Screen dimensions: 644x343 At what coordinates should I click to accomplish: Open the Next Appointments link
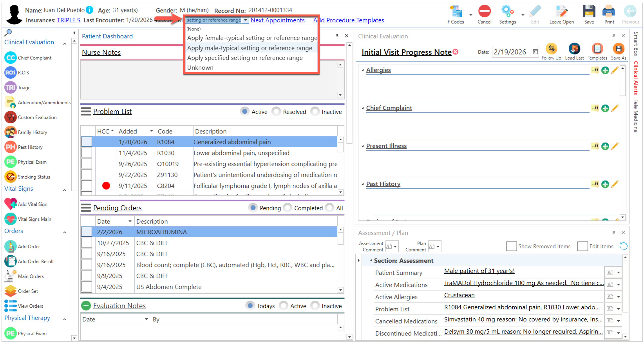pos(278,20)
